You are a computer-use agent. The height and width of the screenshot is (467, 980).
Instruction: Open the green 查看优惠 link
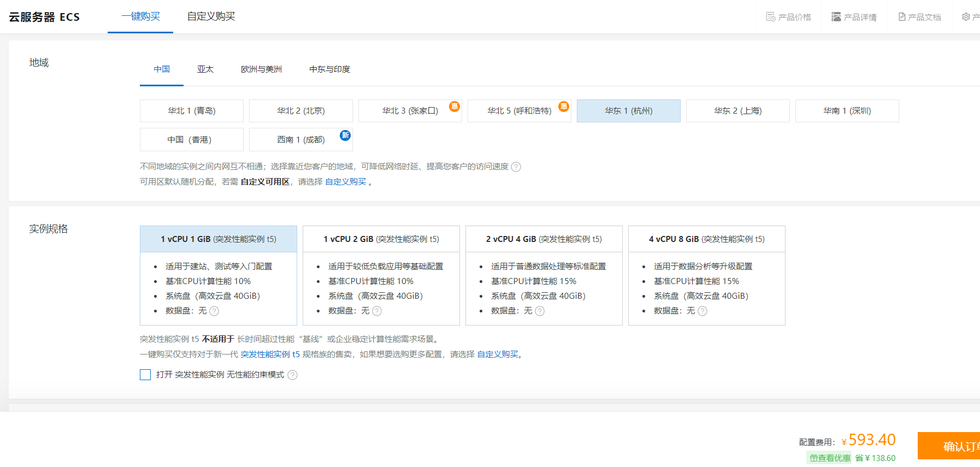click(x=829, y=458)
